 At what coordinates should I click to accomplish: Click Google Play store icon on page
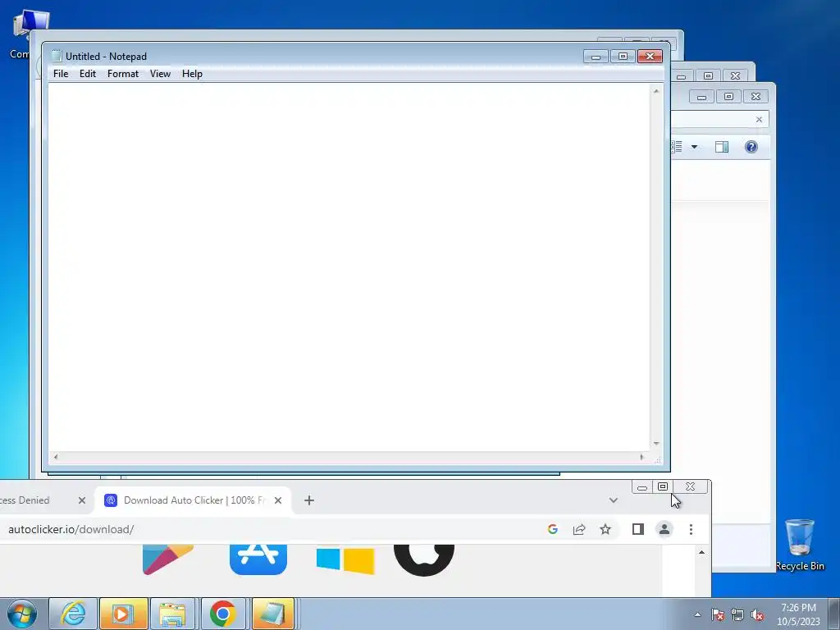(x=167, y=559)
